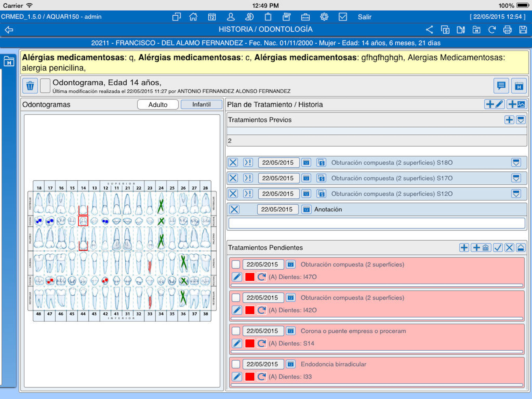
Task: Tick the Corona o puente treatment checkbox
Action: click(236, 331)
